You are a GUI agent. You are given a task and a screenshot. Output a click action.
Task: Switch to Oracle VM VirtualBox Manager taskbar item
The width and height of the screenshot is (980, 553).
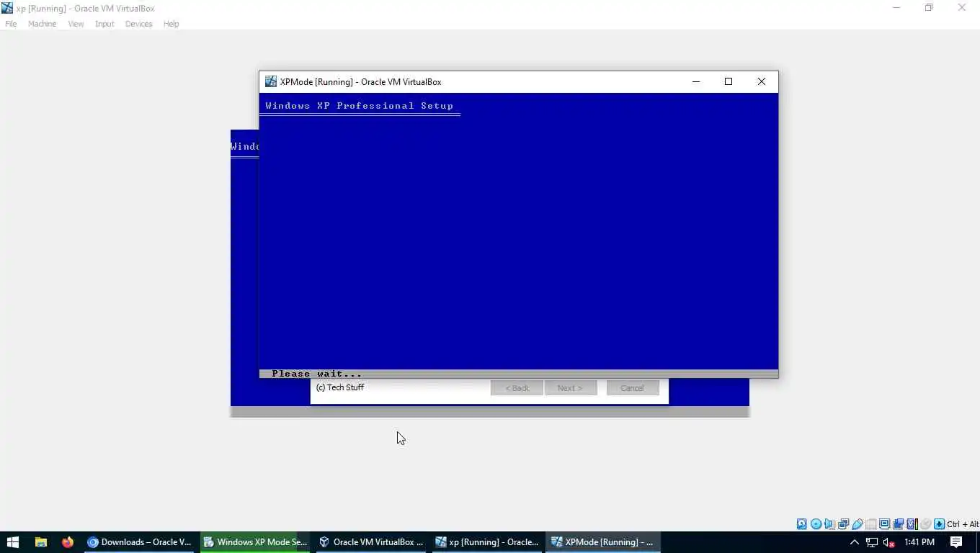(371, 542)
